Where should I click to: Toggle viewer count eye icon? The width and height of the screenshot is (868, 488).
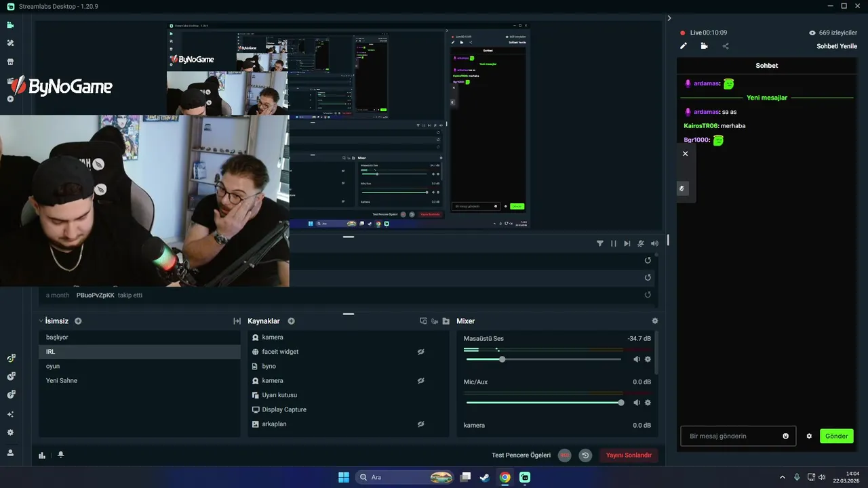point(812,33)
